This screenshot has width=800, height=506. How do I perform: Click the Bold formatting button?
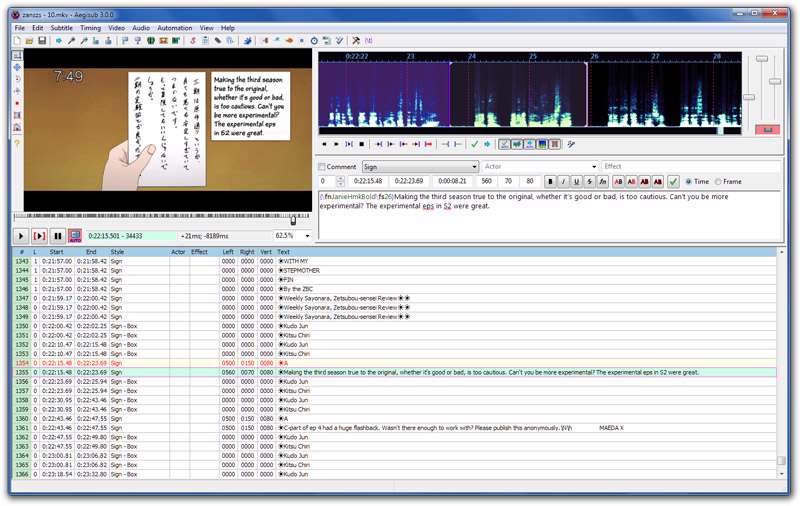[x=551, y=182]
